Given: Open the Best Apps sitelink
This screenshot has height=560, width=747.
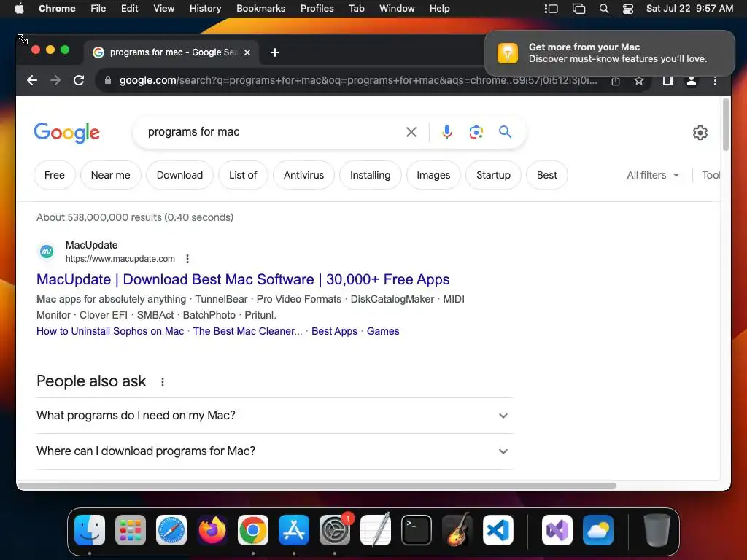Looking at the screenshot, I should tap(334, 332).
